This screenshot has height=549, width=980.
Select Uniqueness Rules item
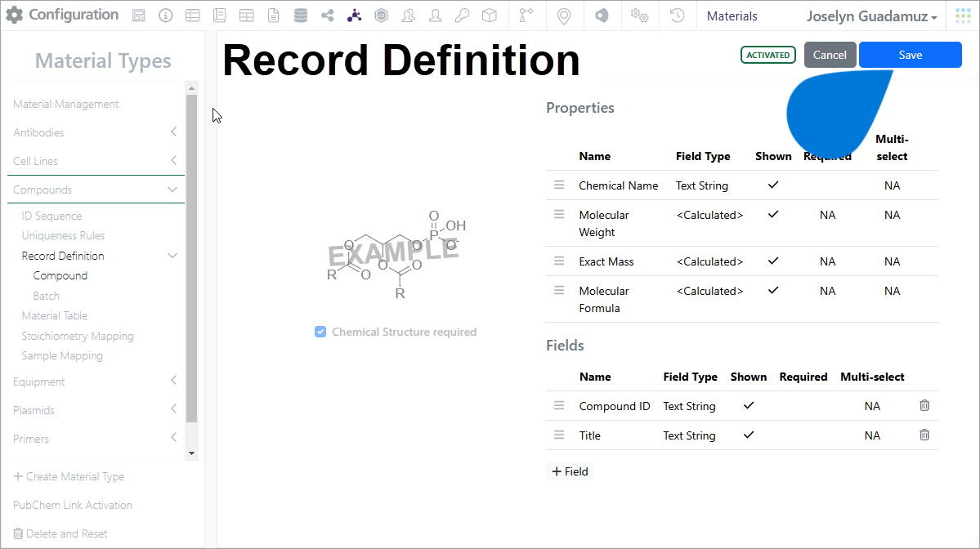(x=63, y=235)
